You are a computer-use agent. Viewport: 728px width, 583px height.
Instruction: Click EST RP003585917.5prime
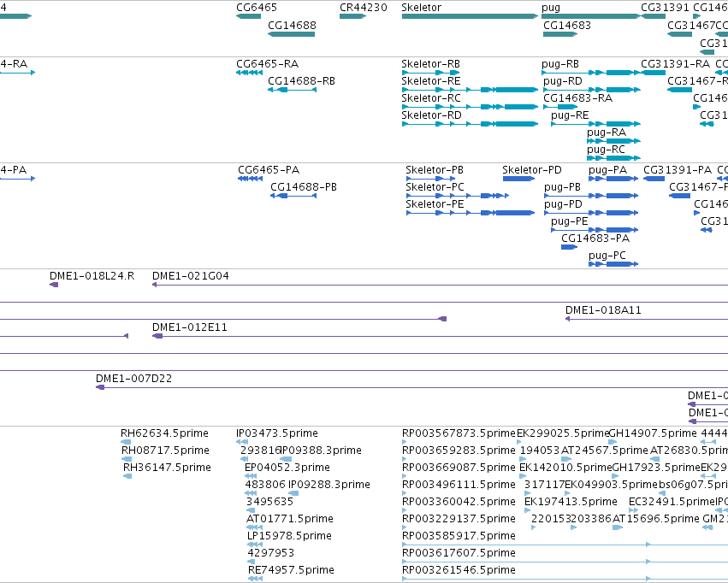[x=565, y=545]
